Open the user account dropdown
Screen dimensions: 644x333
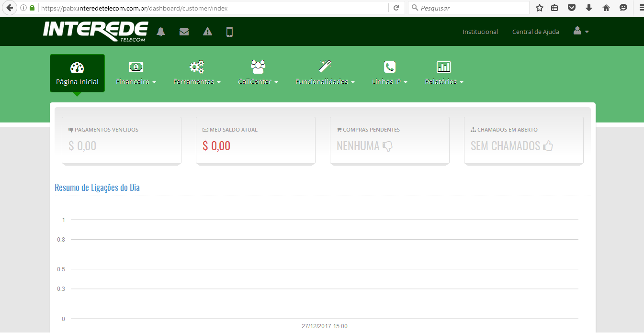click(581, 32)
